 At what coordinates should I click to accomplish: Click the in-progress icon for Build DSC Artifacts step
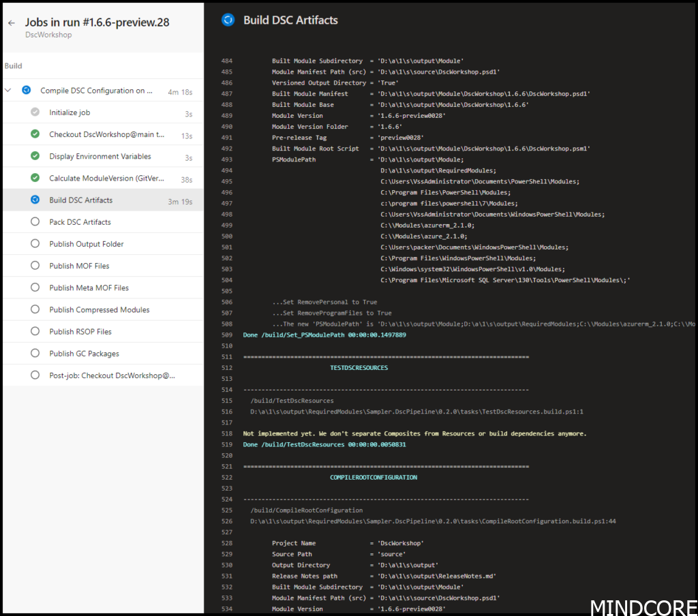tap(35, 200)
